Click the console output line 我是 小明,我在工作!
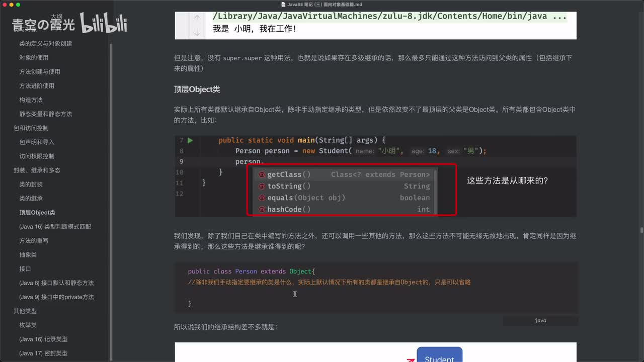This screenshot has height=362, width=644. 255,29
